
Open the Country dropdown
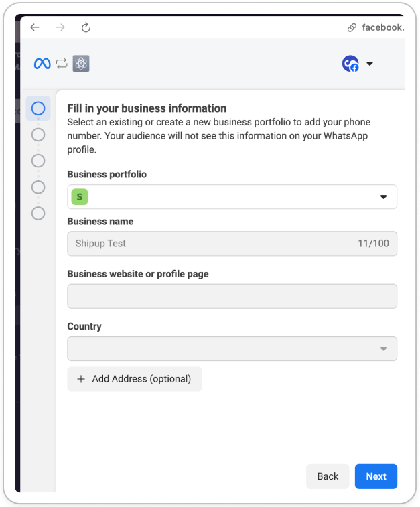click(232, 348)
